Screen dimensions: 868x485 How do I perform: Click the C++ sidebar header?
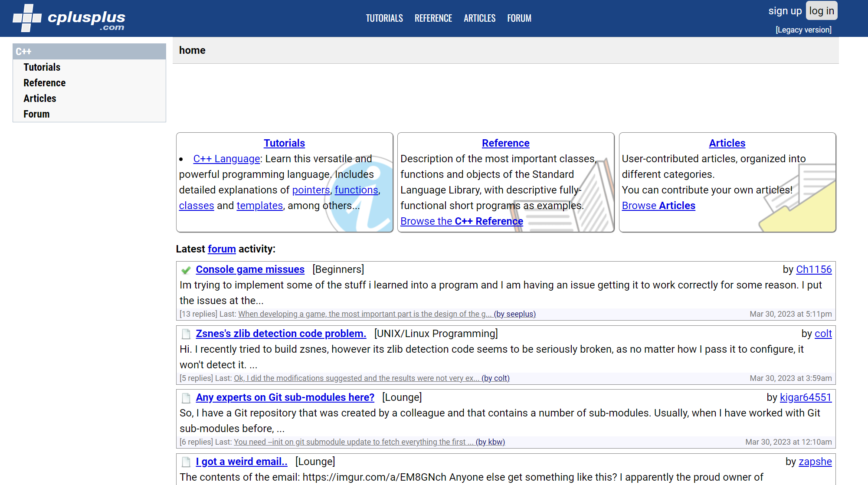(x=89, y=51)
